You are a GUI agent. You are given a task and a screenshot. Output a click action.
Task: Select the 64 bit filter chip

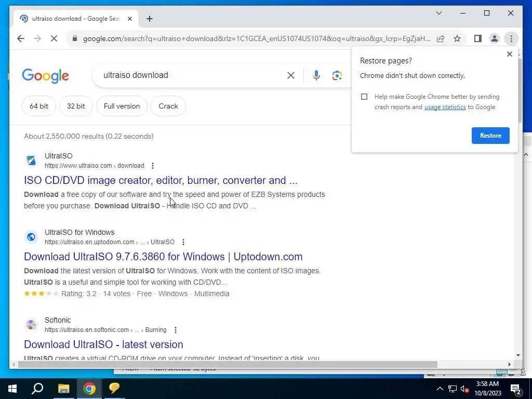[x=38, y=106]
